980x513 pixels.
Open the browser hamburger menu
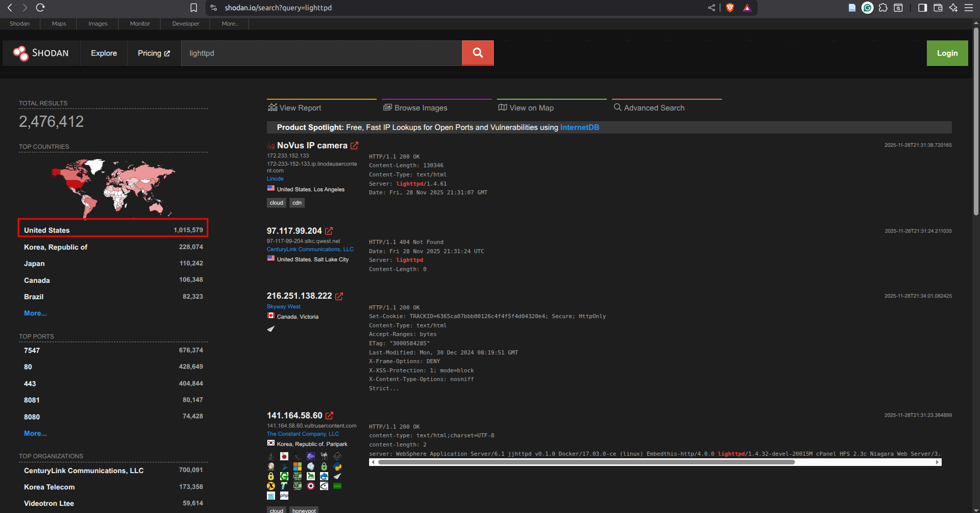pos(968,8)
